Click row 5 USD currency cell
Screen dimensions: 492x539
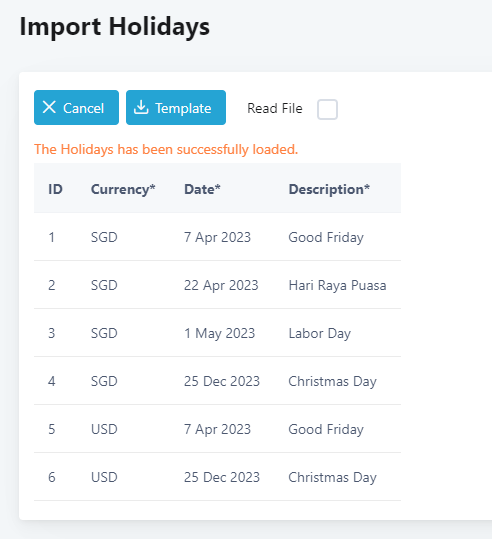pyautogui.click(x=104, y=429)
